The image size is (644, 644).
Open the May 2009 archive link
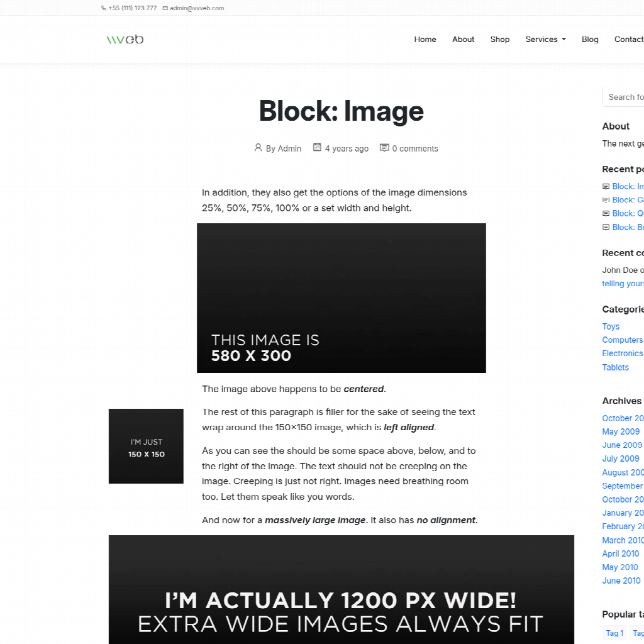pos(621,431)
